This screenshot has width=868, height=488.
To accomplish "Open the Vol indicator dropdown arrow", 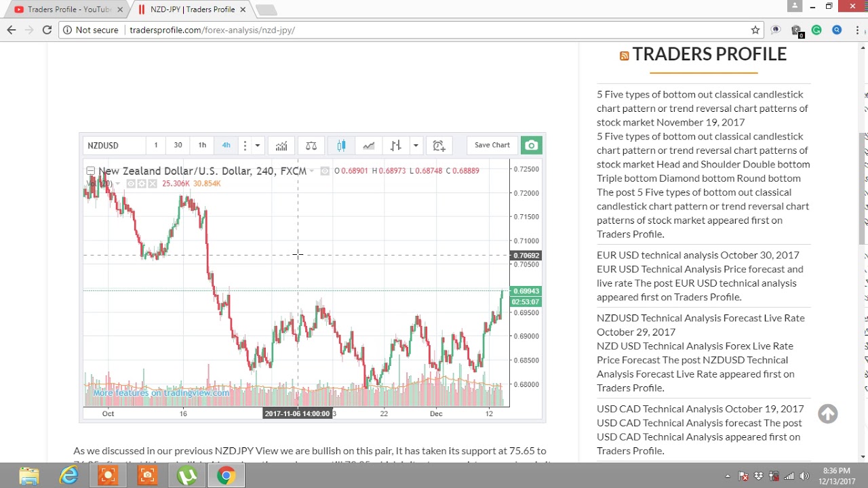I will (118, 184).
